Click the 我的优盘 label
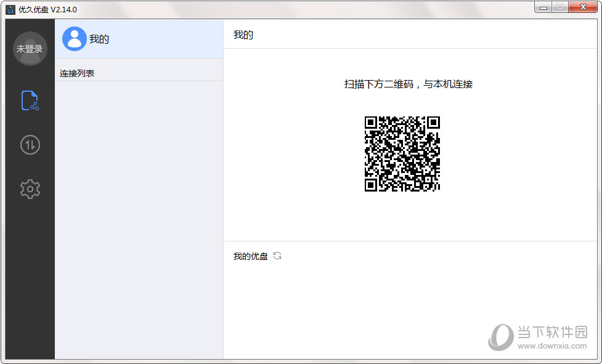Image resolution: width=602 pixels, height=364 pixels. pyautogui.click(x=250, y=256)
